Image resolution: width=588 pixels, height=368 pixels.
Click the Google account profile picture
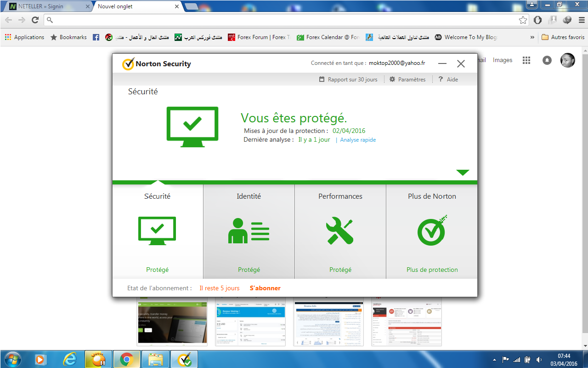pyautogui.click(x=568, y=60)
